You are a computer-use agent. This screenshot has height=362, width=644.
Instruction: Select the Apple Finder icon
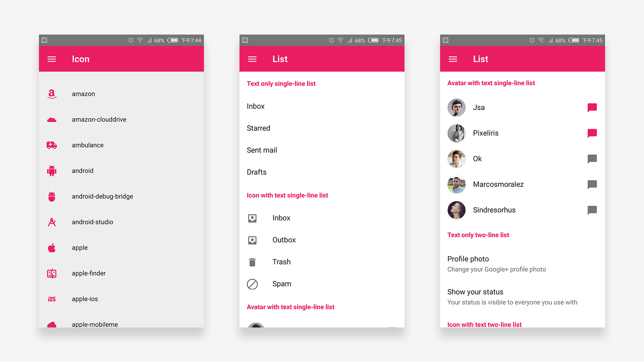click(x=52, y=273)
